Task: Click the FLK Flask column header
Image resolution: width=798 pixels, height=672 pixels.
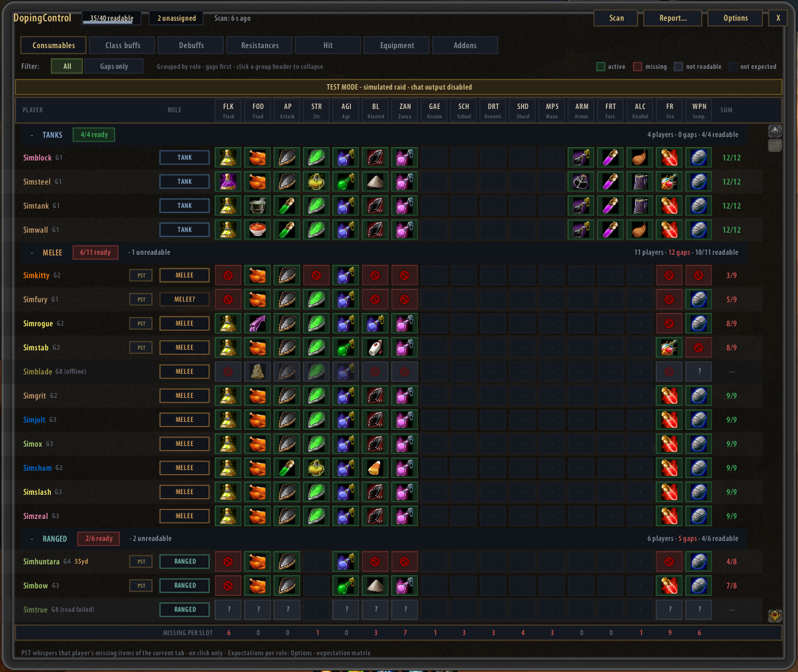Action: click(228, 110)
